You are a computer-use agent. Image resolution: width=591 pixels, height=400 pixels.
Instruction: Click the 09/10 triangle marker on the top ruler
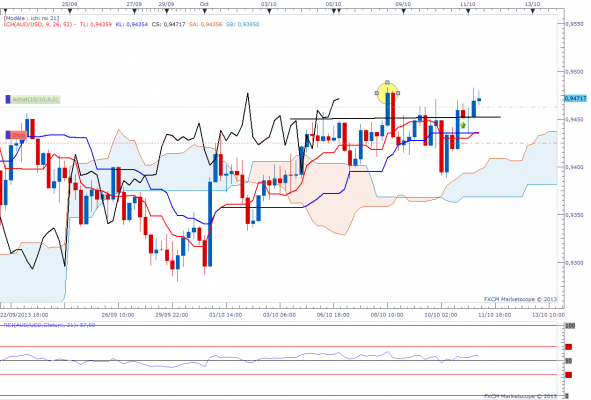point(403,12)
